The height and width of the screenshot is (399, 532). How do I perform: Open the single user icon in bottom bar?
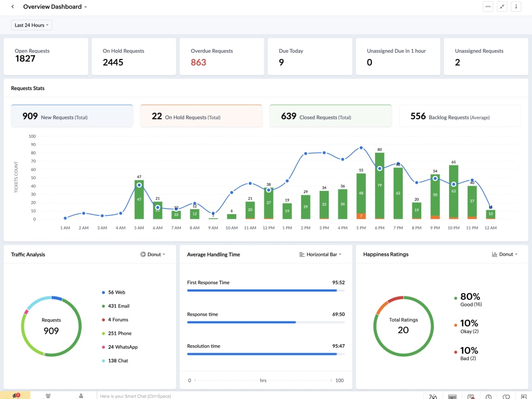pos(81,396)
